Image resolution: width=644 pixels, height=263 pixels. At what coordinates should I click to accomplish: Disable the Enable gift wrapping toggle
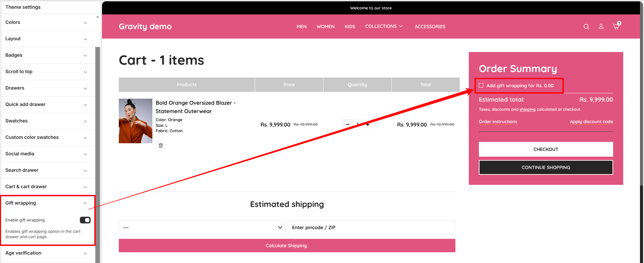(85, 220)
